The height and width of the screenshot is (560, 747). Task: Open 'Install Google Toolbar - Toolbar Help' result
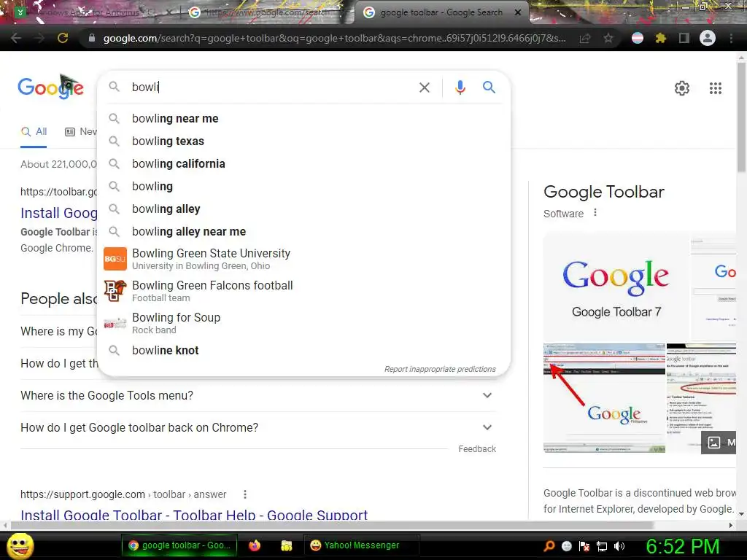(194, 514)
